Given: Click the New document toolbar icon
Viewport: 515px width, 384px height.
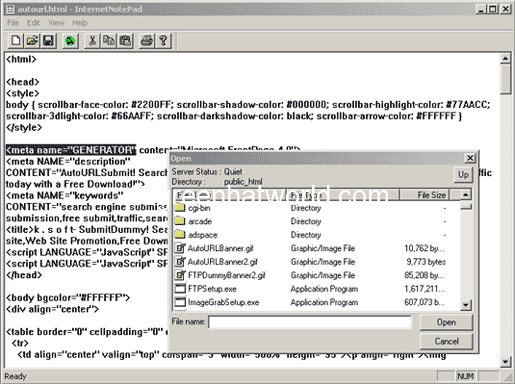Looking at the screenshot, I should tap(16, 41).
